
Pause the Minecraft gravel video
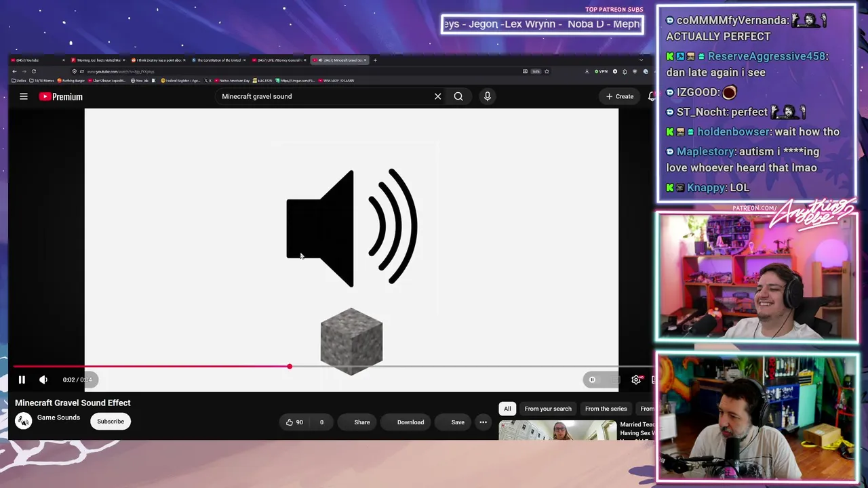22,380
